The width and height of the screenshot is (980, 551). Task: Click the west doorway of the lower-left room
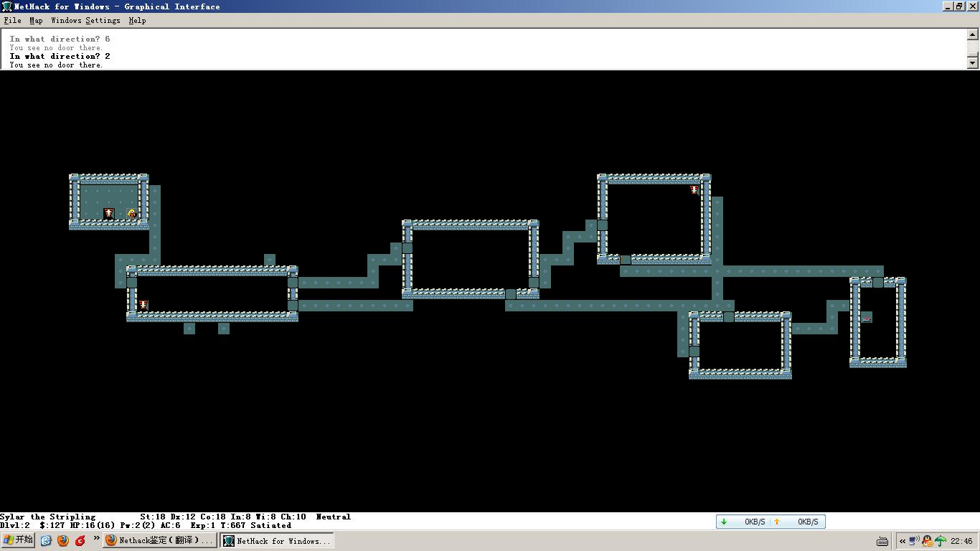132,283
